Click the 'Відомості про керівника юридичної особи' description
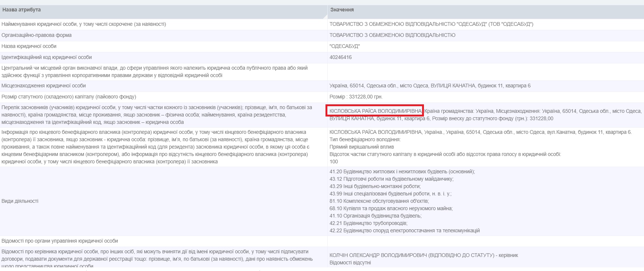The image size is (644, 271). [x=157, y=259]
